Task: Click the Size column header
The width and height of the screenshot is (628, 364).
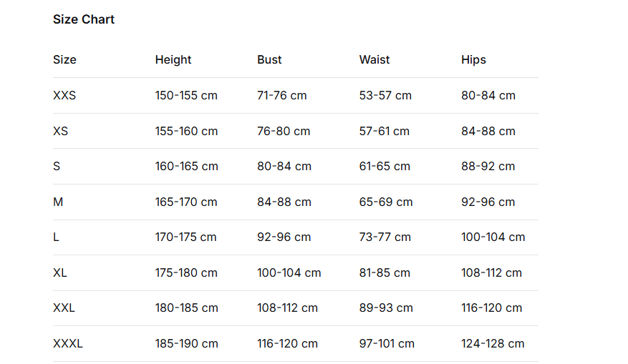Action: coord(64,60)
